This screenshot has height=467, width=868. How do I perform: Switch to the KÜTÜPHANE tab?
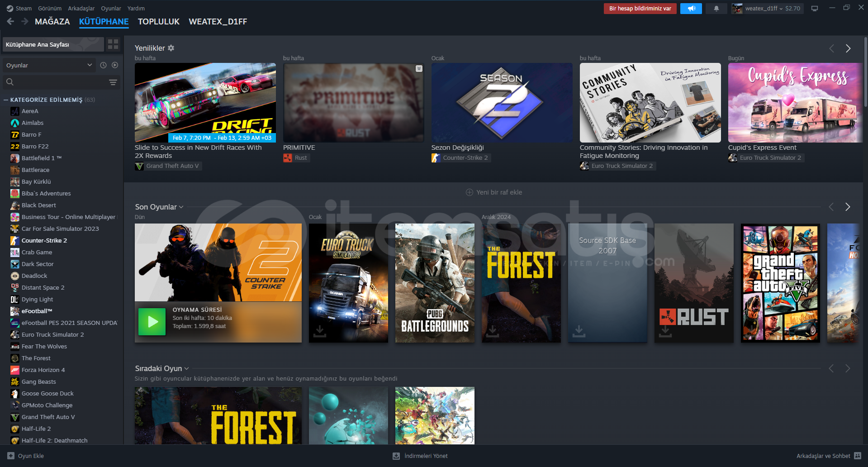point(104,21)
